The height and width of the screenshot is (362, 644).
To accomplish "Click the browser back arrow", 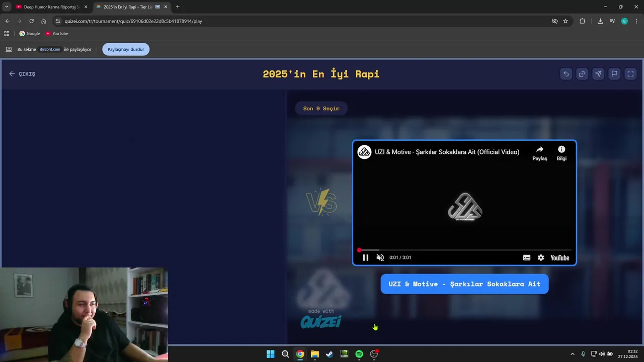I will point(7,21).
